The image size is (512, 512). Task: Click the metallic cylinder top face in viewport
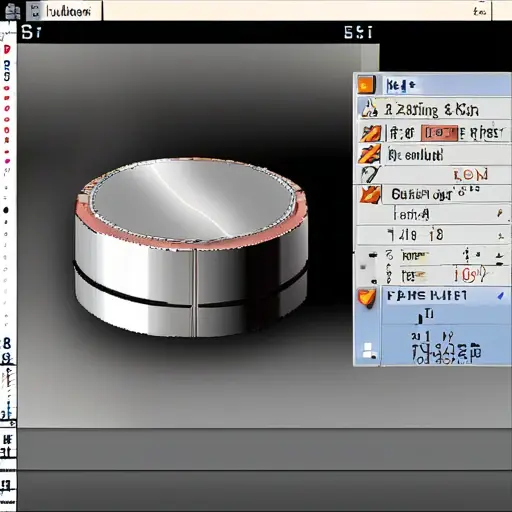point(193,199)
